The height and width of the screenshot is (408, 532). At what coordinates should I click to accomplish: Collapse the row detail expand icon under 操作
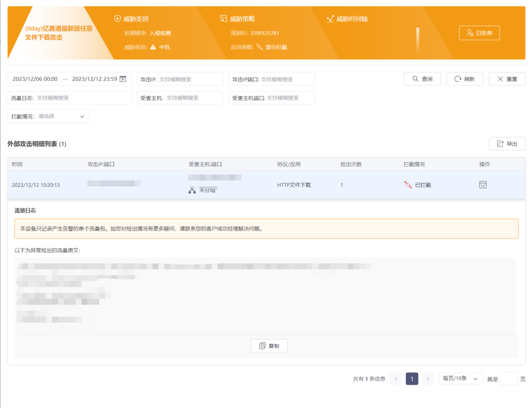coord(483,185)
